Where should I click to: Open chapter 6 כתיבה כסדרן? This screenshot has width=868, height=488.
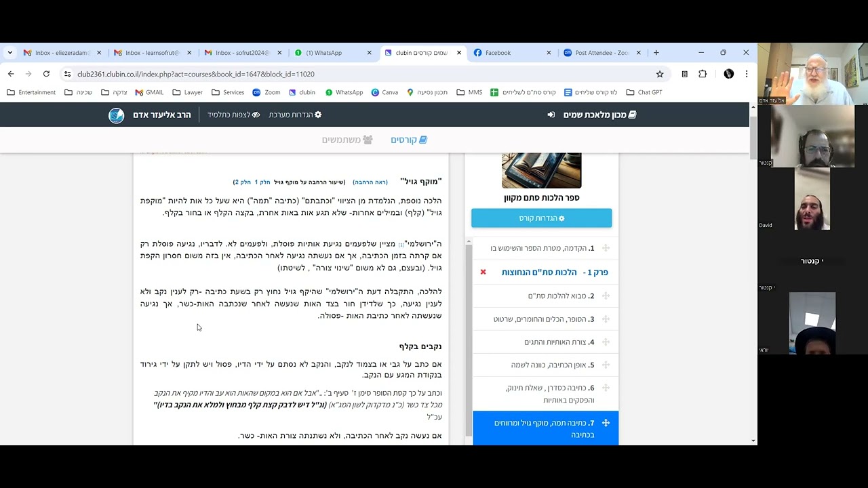click(x=549, y=394)
